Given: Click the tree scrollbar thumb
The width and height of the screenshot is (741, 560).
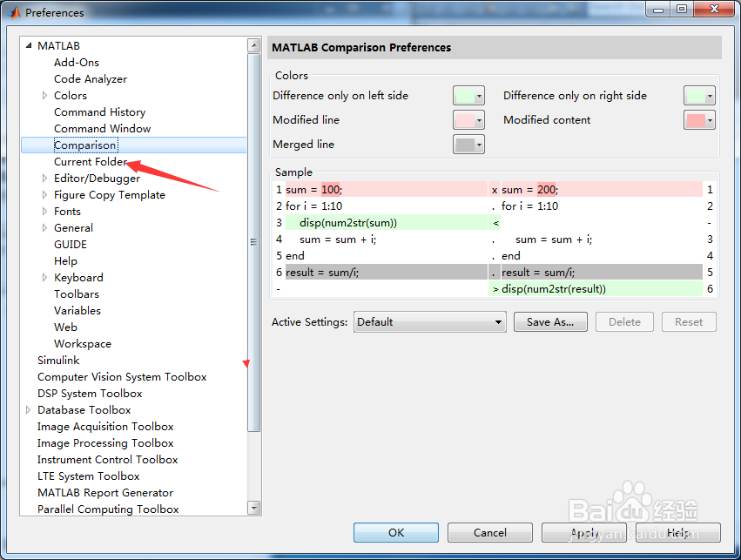Looking at the screenshot, I should [254, 242].
